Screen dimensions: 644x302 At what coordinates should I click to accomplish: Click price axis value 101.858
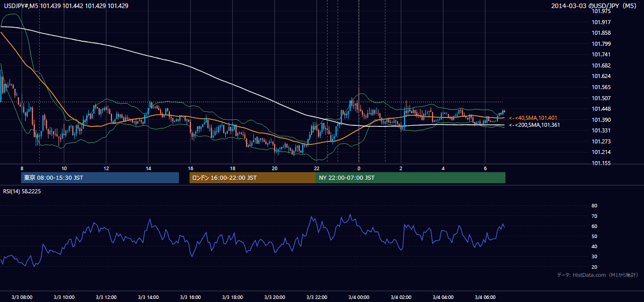(x=601, y=33)
